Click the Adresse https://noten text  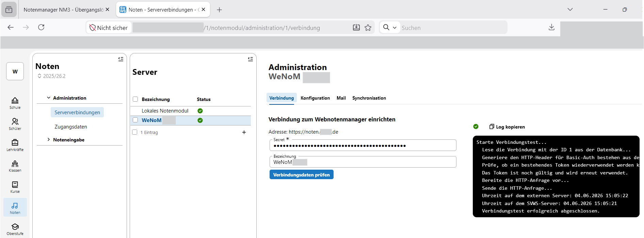tap(303, 132)
